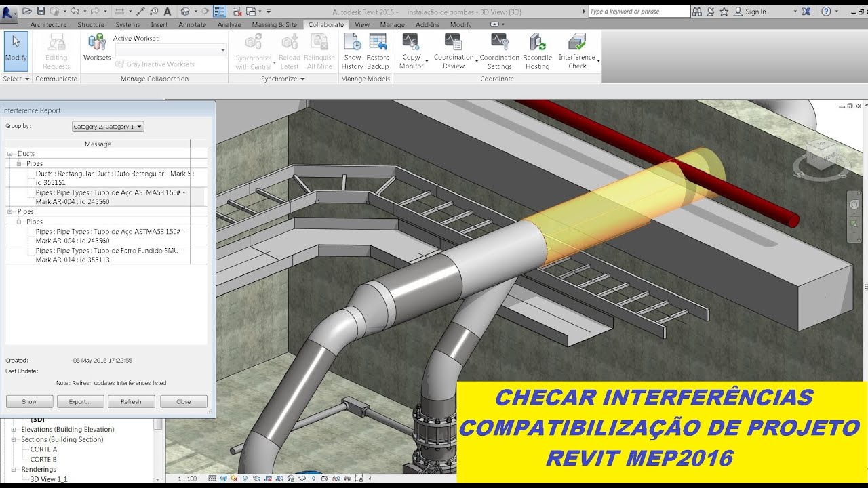868x488 pixels.
Task: Toggle Gray Inactive Worksets
Action: (155, 64)
